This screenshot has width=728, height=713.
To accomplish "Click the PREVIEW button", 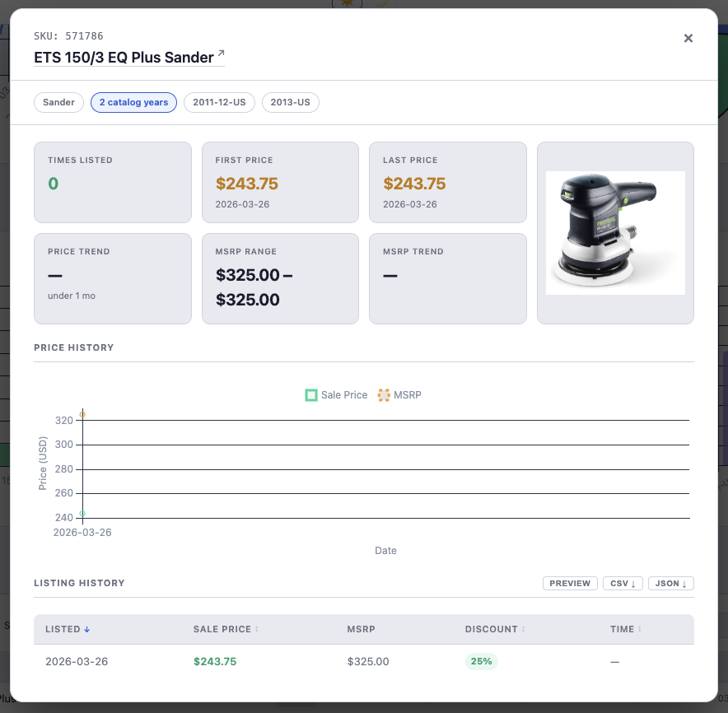I will click(x=570, y=583).
